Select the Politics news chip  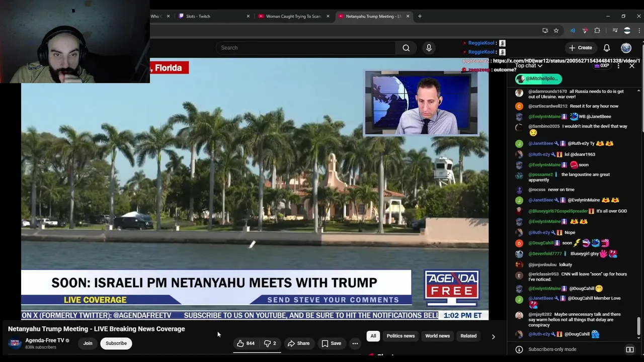400,336
